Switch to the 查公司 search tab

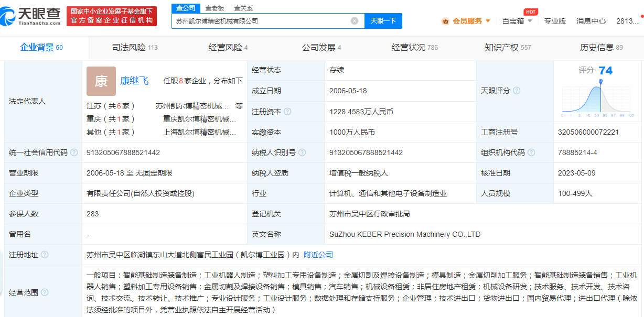point(186,8)
